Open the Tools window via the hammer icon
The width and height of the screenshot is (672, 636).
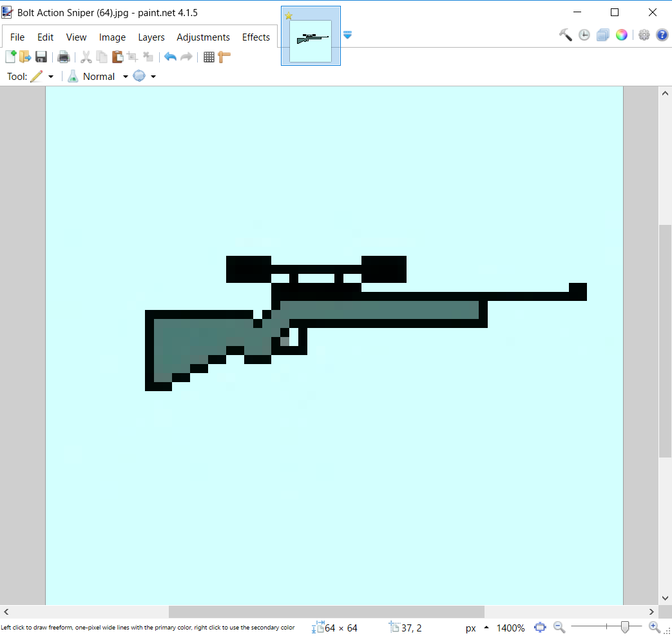[x=566, y=35]
